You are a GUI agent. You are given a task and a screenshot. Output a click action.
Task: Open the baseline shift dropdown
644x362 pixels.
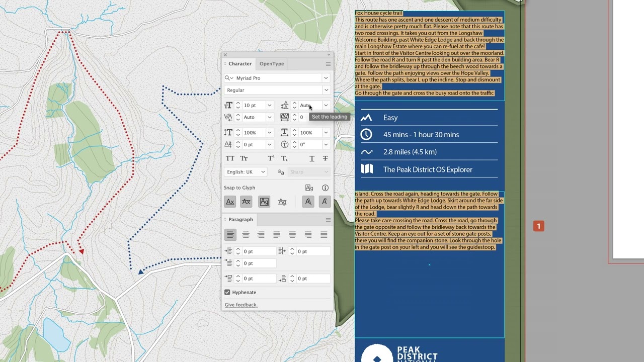click(x=270, y=144)
